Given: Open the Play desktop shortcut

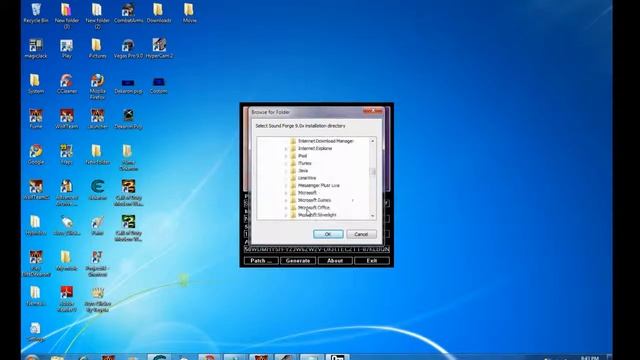Looking at the screenshot, I should pyautogui.click(x=67, y=49).
